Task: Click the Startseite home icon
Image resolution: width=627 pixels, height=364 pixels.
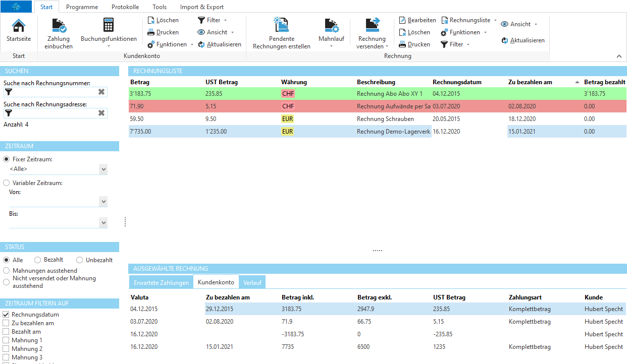Action: pos(19,26)
